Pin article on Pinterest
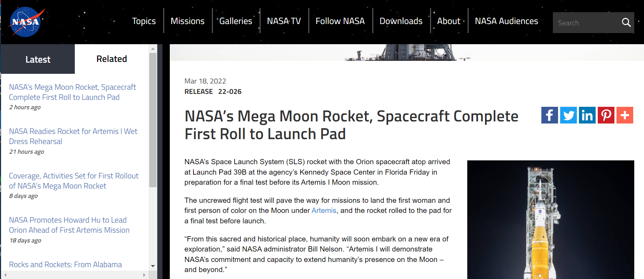644x279 pixels. (x=606, y=115)
